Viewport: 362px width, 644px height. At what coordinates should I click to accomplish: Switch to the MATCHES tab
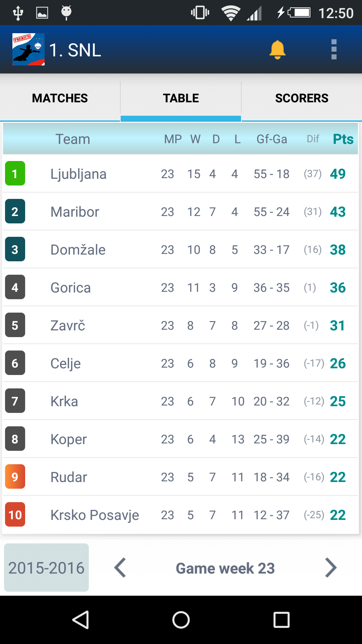pos(60,98)
